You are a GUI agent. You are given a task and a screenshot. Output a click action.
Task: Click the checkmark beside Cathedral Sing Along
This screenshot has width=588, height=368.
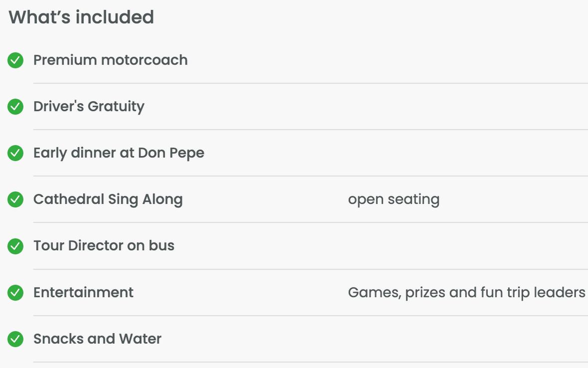15,200
